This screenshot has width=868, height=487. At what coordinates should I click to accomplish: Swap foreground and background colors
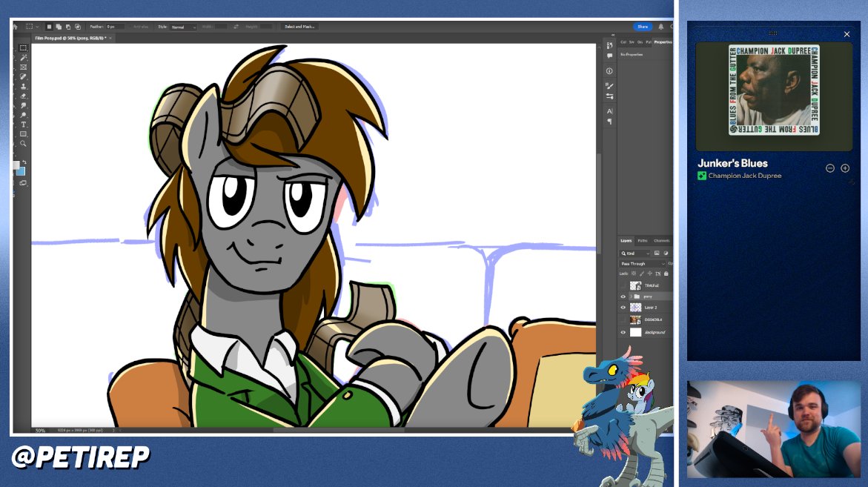[x=24, y=162]
